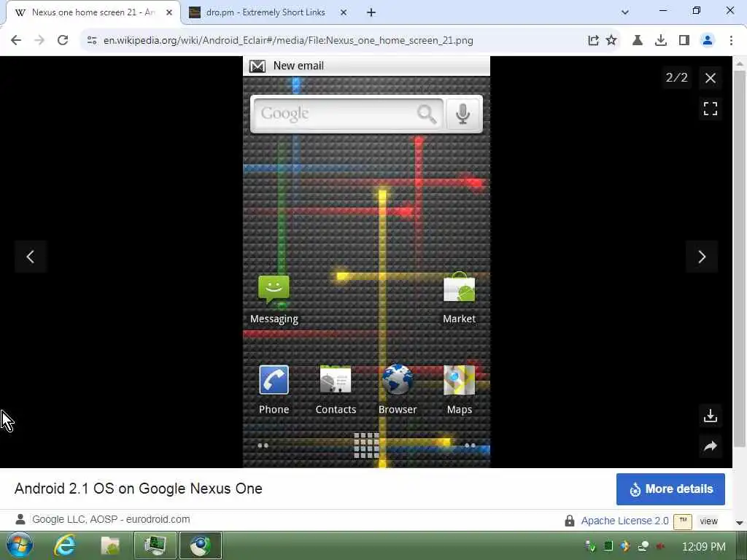747x560 pixels.
Task: Click the view trademark notice button
Action: tap(708, 521)
